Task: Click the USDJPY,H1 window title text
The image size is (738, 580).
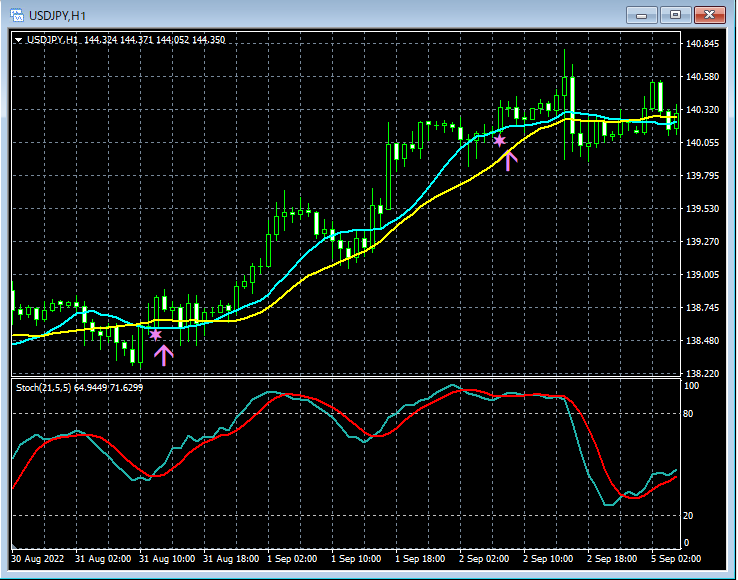Action: coord(57,16)
